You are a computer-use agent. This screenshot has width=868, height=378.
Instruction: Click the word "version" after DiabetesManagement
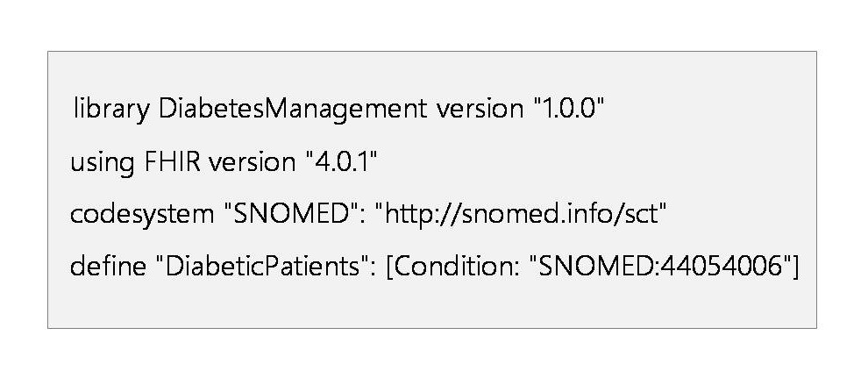[x=480, y=109]
